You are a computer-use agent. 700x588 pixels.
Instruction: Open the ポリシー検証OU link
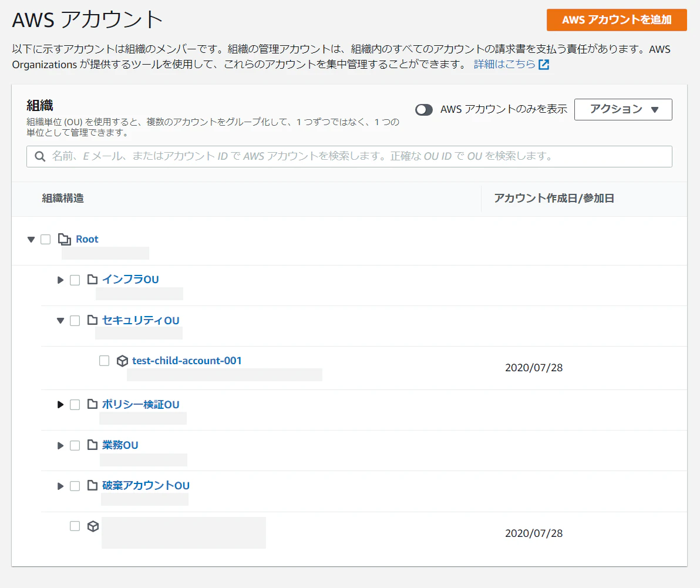pyautogui.click(x=140, y=404)
